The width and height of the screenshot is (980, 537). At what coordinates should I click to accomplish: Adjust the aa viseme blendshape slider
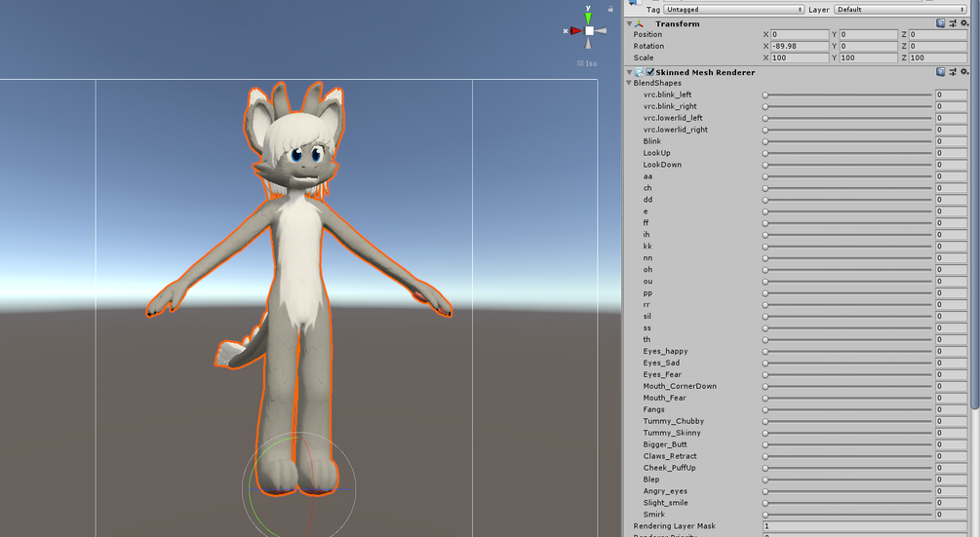pyautogui.click(x=846, y=176)
